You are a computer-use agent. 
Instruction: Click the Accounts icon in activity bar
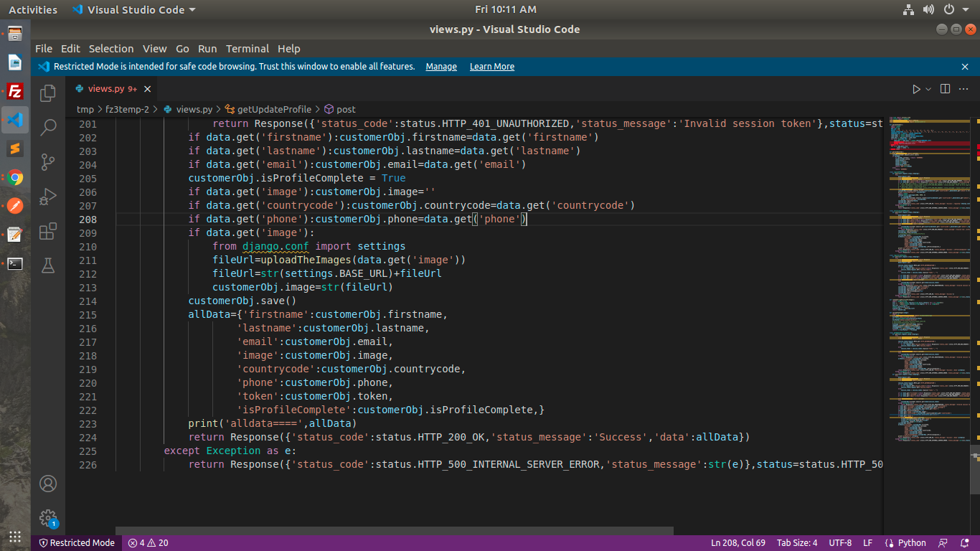[x=48, y=484]
